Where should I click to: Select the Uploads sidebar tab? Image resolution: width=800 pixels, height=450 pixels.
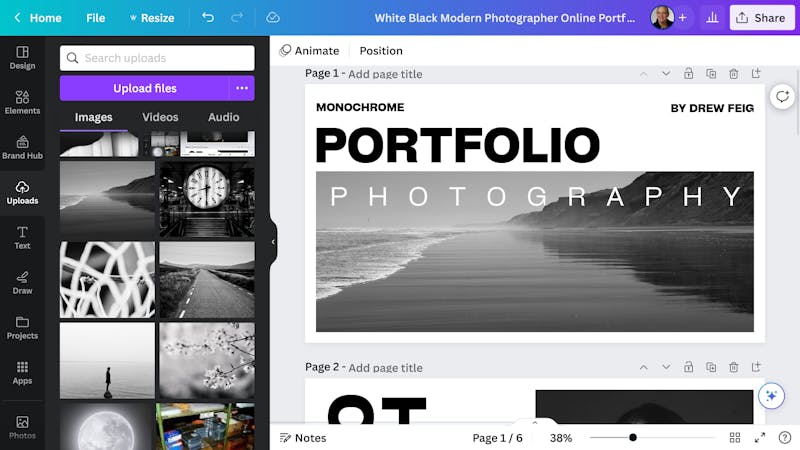coord(22,193)
